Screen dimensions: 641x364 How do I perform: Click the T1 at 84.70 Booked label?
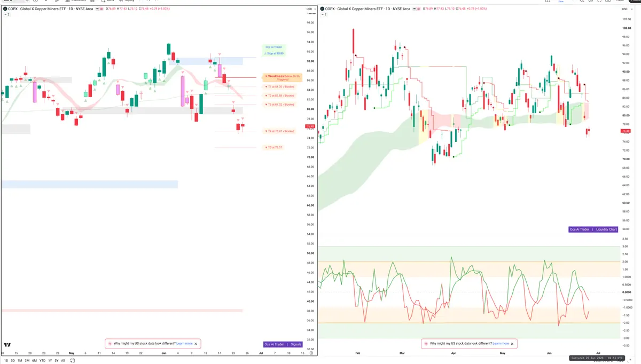coord(280,86)
